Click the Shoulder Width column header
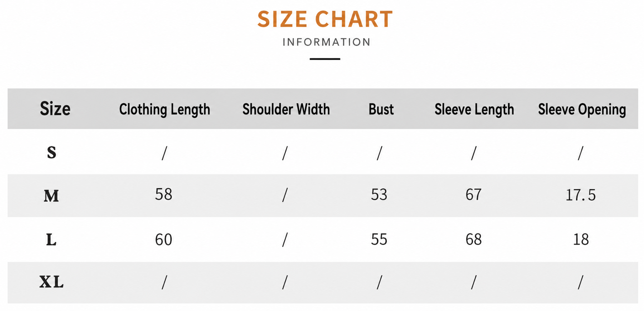Viewport: 644px width, 311px height. 286,109
